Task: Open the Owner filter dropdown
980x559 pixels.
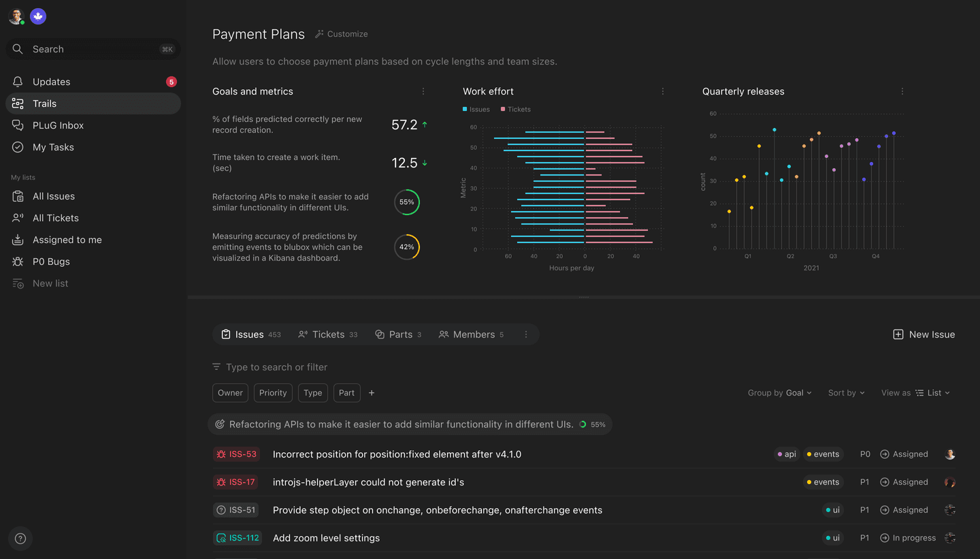Action: [x=230, y=393]
